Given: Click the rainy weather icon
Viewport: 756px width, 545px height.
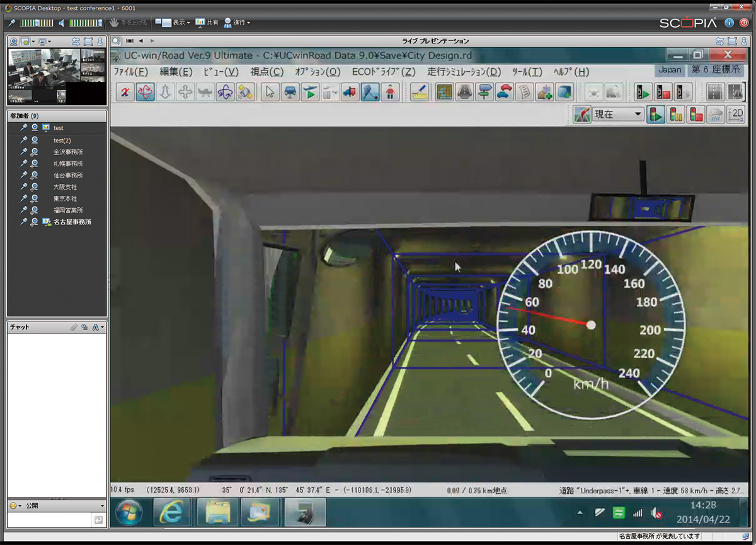Looking at the screenshot, I should pyautogui.click(x=715, y=115).
